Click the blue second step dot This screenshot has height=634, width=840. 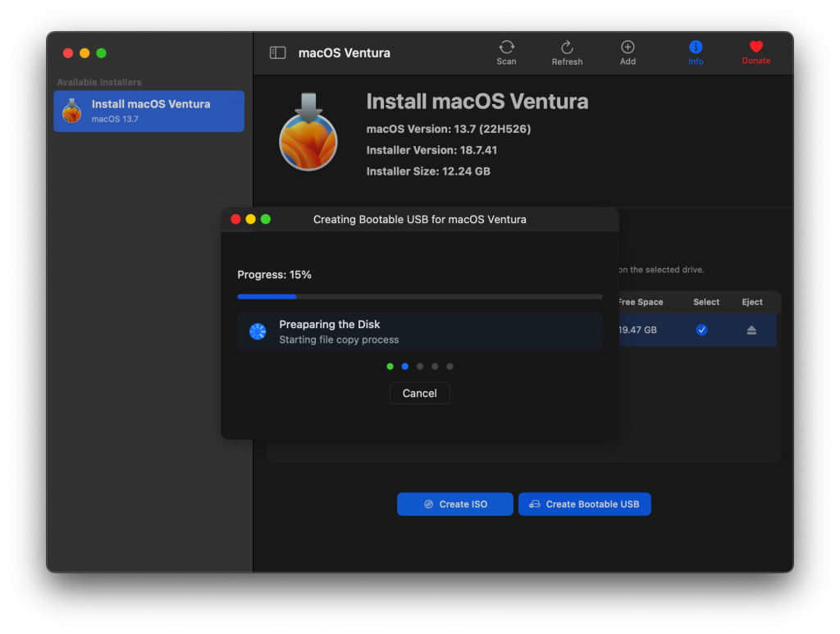coord(405,367)
